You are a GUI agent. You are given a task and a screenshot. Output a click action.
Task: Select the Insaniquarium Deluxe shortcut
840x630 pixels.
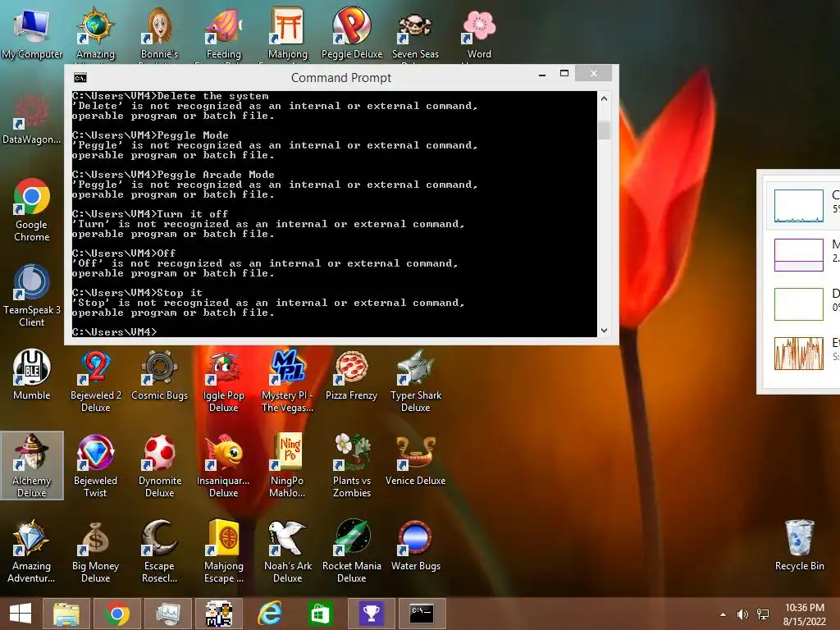pyautogui.click(x=223, y=466)
